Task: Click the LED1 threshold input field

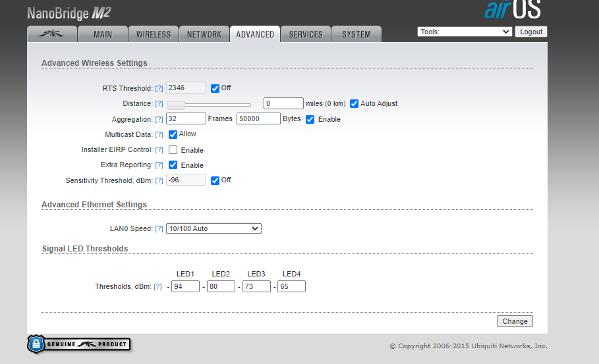Action: point(185,286)
